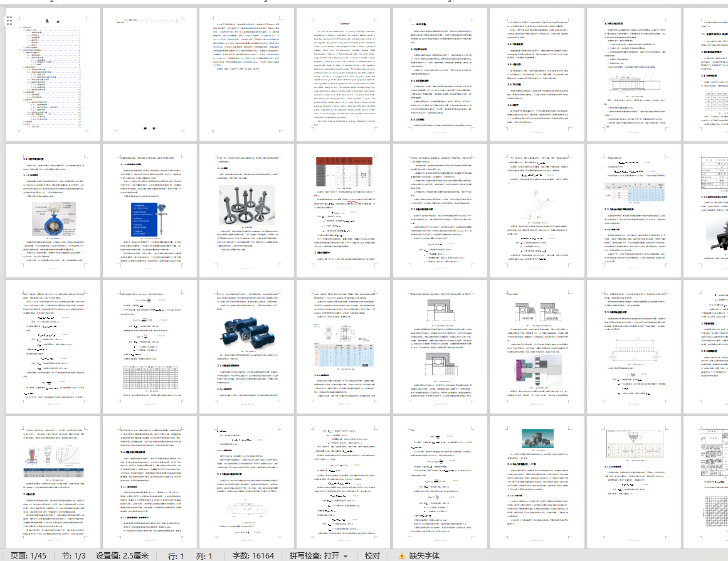Select the page with grid data table at bottom

tap(149, 346)
